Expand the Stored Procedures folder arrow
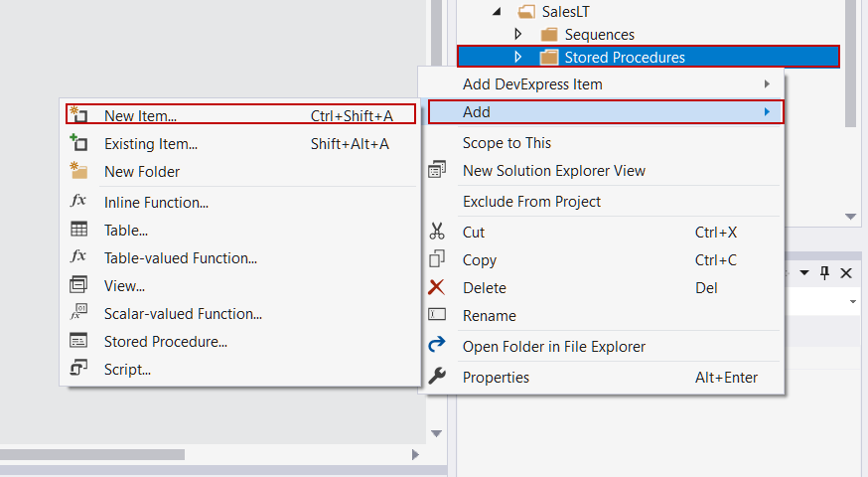This screenshot has width=868, height=477. click(x=517, y=58)
